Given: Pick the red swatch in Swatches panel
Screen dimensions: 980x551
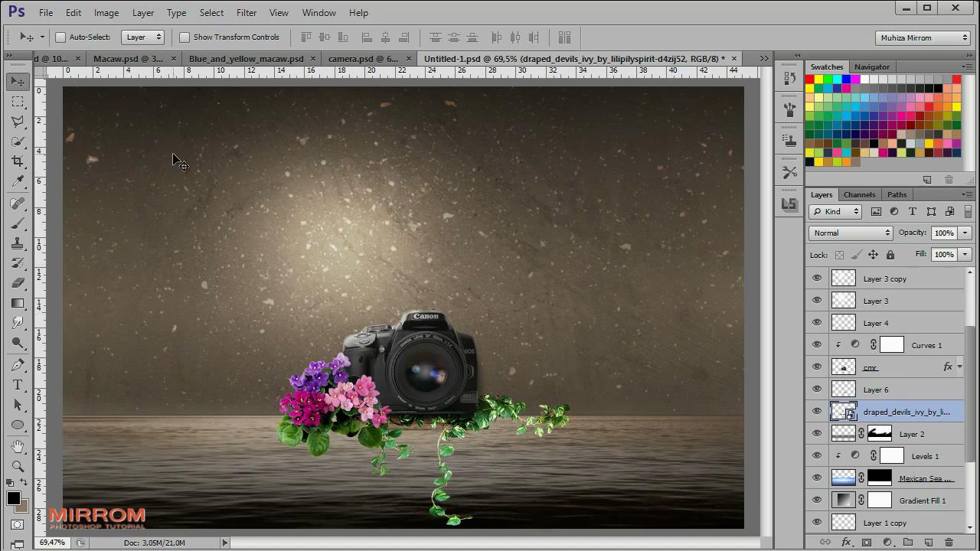Looking at the screenshot, I should click(x=809, y=80).
